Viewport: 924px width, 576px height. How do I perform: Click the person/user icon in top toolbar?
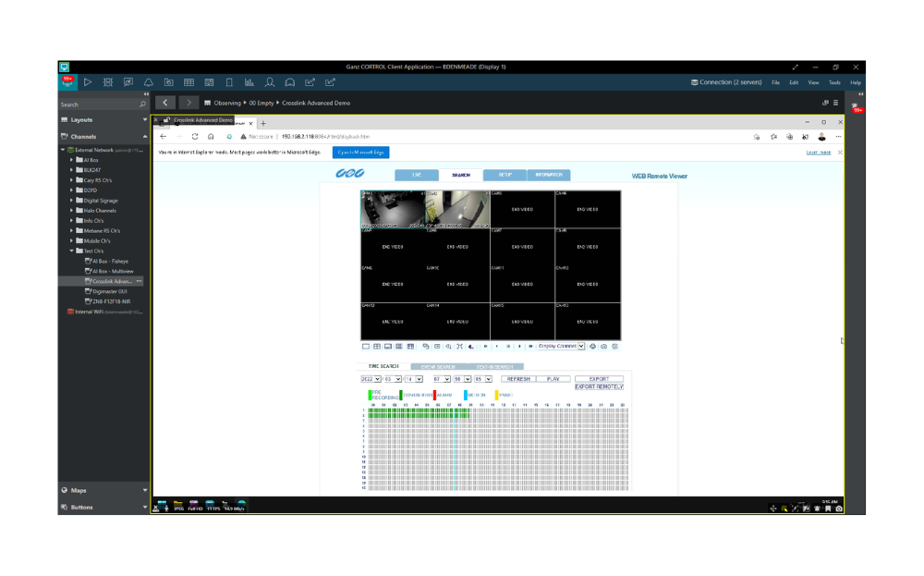(x=269, y=82)
